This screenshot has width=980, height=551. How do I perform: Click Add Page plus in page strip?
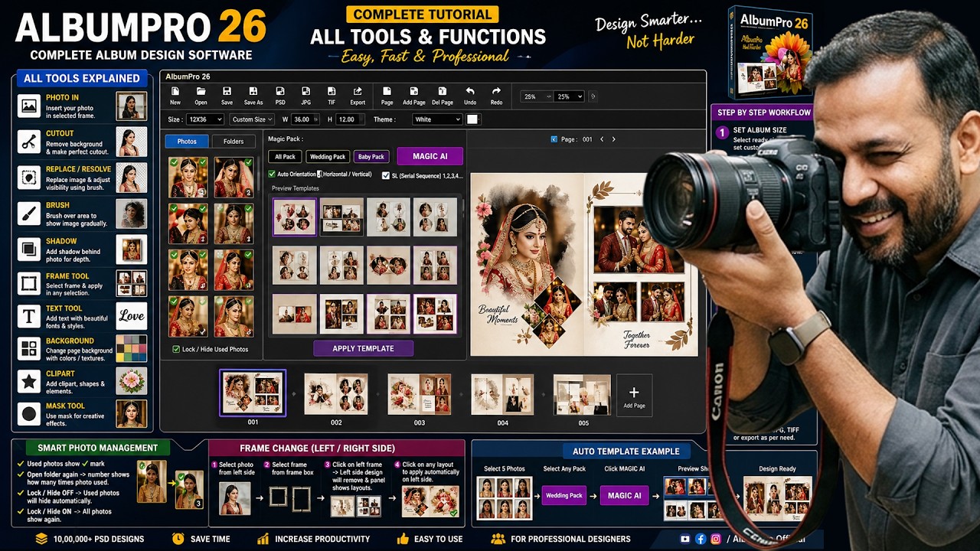[634, 396]
